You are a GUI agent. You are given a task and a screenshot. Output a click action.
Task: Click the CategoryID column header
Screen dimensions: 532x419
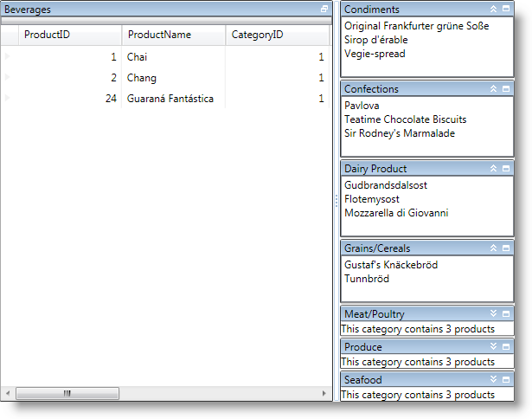pos(277,35)
